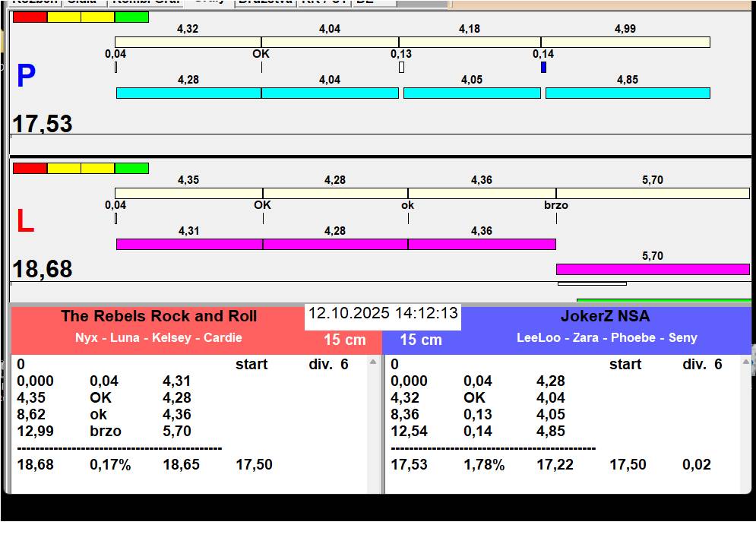Select the cream bar segment labeled 4,99
Image resolution: width=756 pixels, height=544 pixels.
click(625, 43)
